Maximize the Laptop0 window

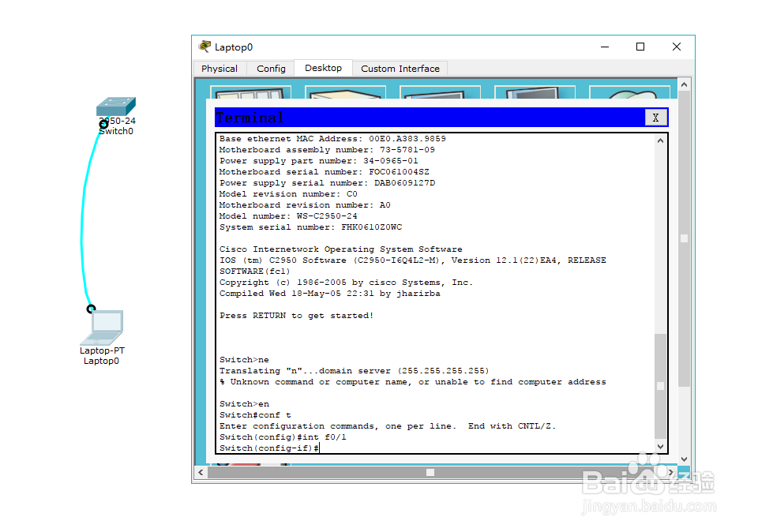click(x=640, y=47)
